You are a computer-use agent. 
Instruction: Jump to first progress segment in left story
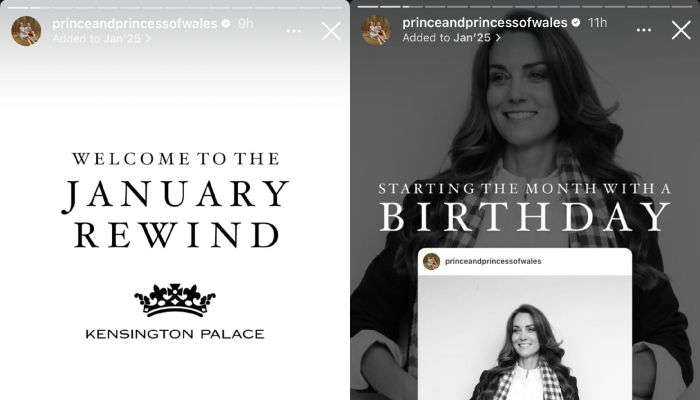[x=18, y=8]
